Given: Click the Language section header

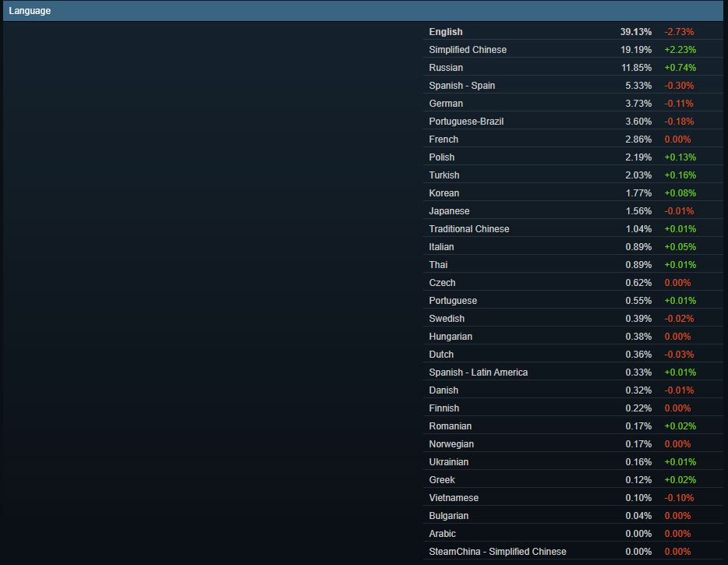Looking at the screenshot, I should pos(363,11).
